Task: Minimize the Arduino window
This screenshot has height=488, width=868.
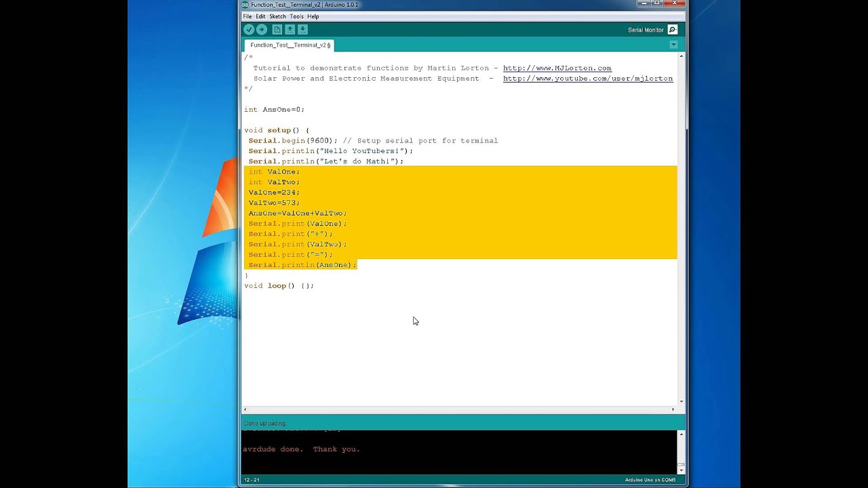Action: click(x=644, y=3)
